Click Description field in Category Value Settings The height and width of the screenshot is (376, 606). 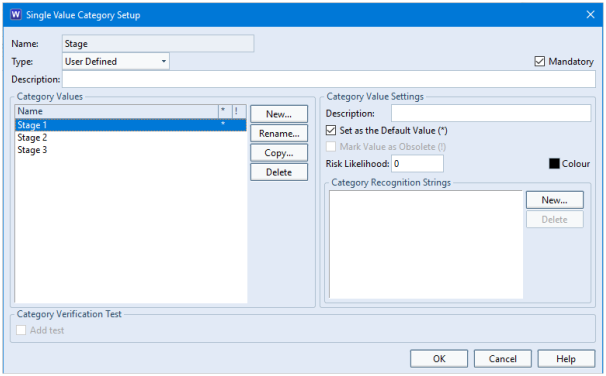click(491, 114)
